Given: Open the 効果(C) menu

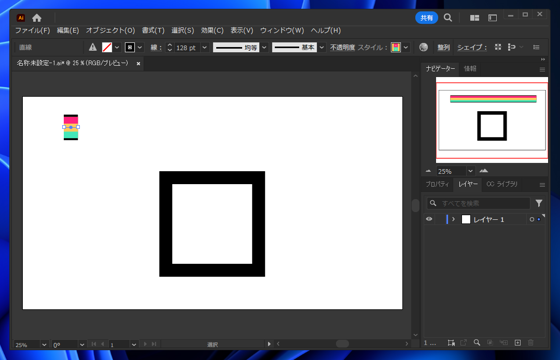Looking at the screenshot, I should coord(212,31).
